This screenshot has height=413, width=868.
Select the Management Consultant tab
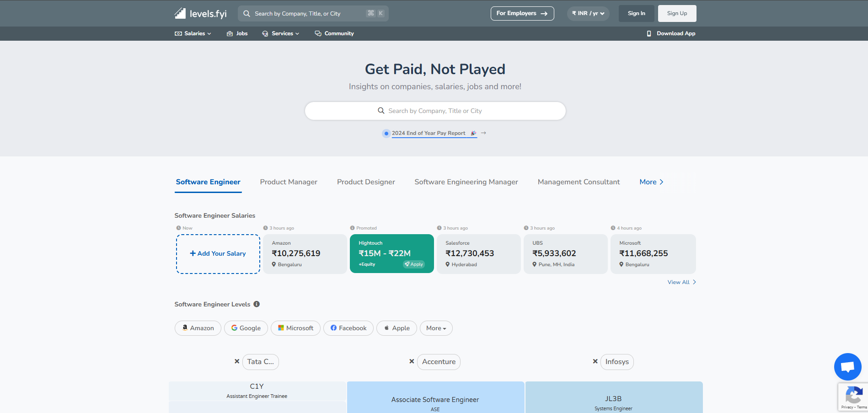(579, 182)
